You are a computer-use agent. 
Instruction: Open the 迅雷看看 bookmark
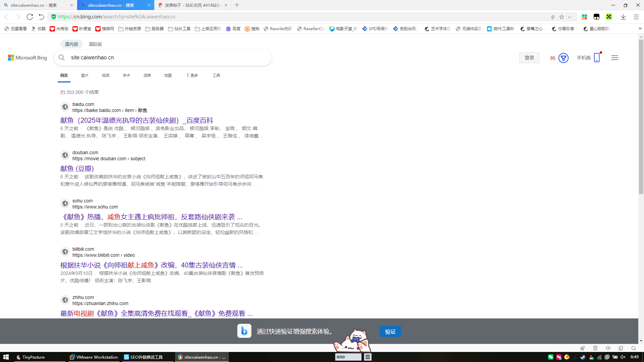pyautogui.click(x=15, y=29)
